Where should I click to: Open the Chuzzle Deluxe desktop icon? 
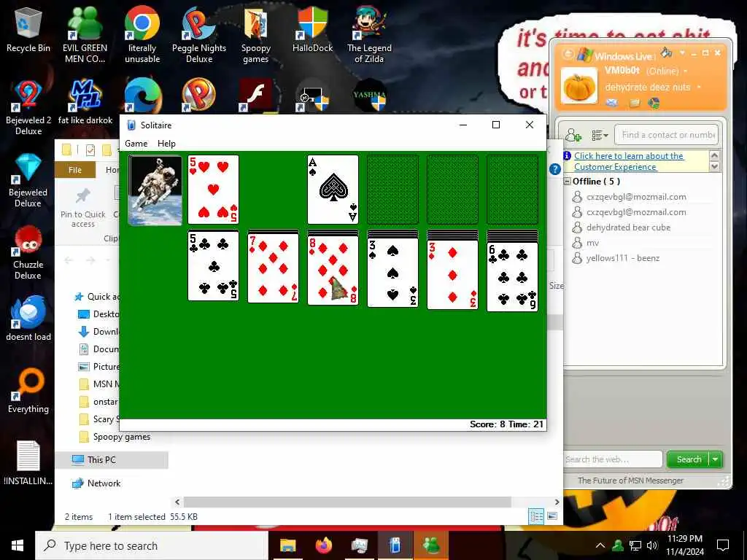tap(28, 252)
